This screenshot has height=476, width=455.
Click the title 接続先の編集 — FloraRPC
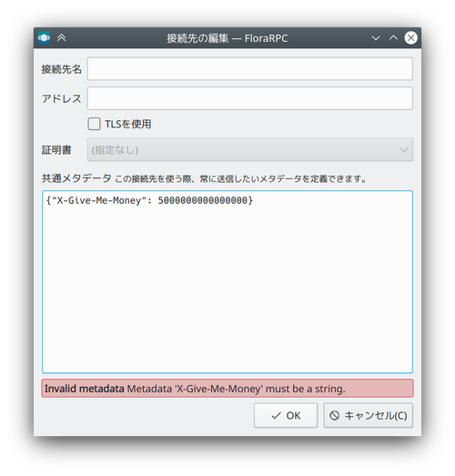point(227,38)
